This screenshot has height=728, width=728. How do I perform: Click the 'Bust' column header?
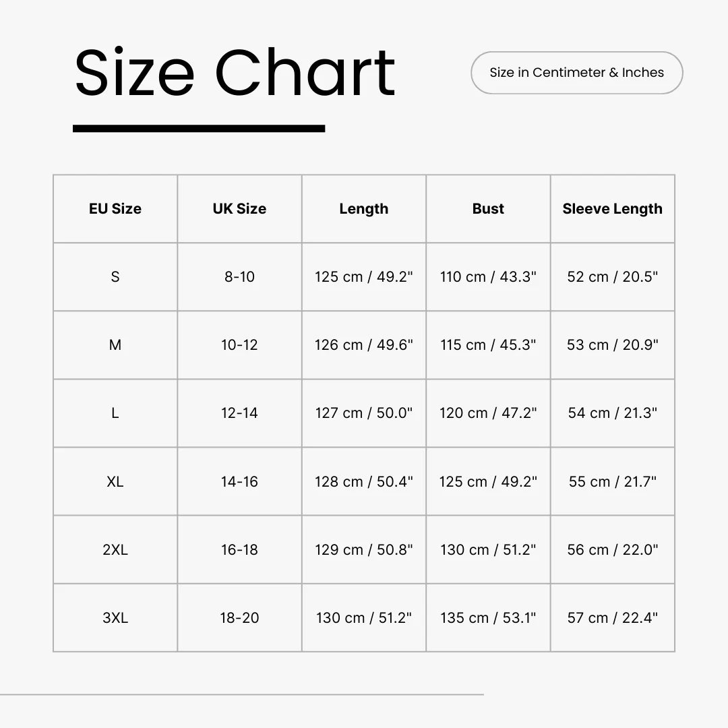[x=488, y=209]
